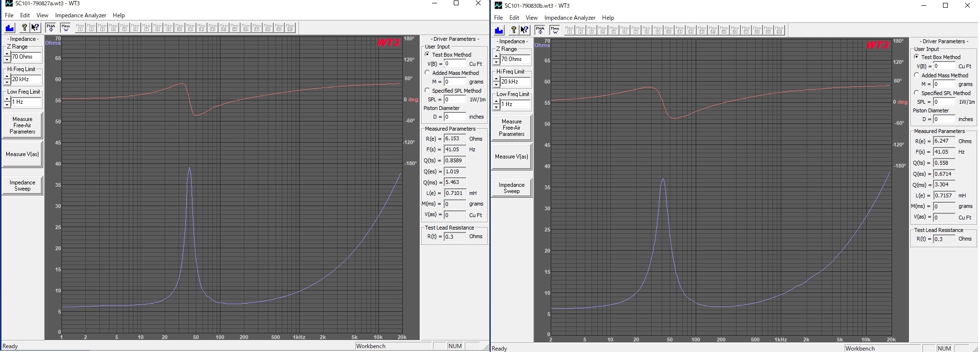Viewport: 980px width, 352px height.
Task: Step Hi Freq Limit spinner in left window
Action: (7, 79)
